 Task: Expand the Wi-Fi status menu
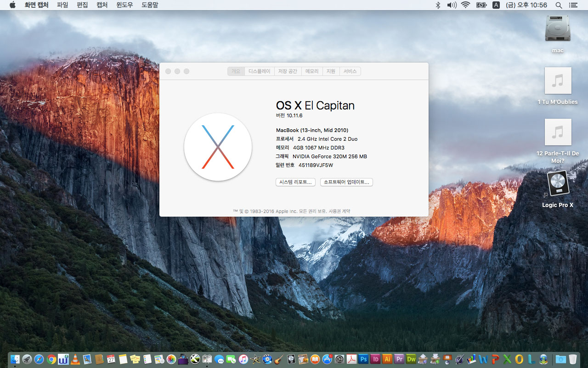coord(466,5)
